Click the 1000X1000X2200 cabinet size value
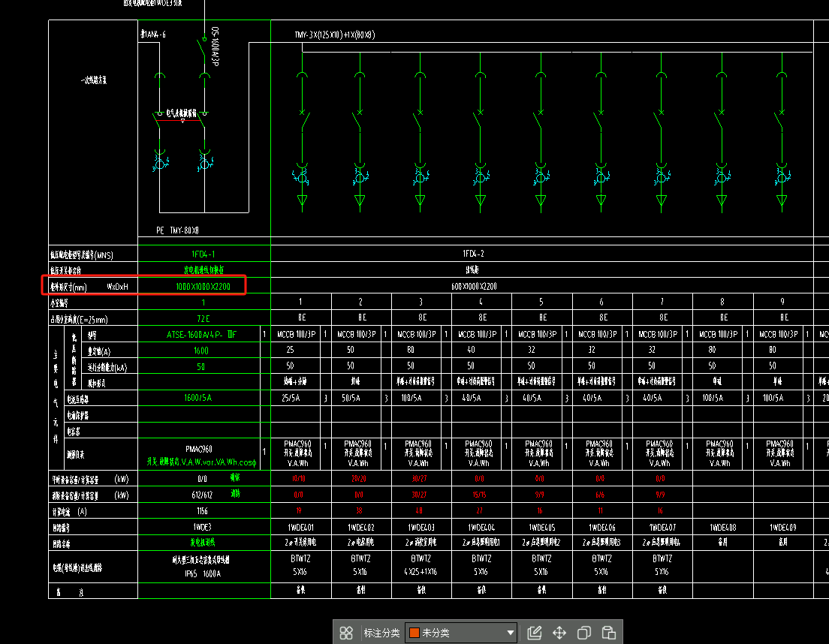The image size is (829, 644). [203, 286]
